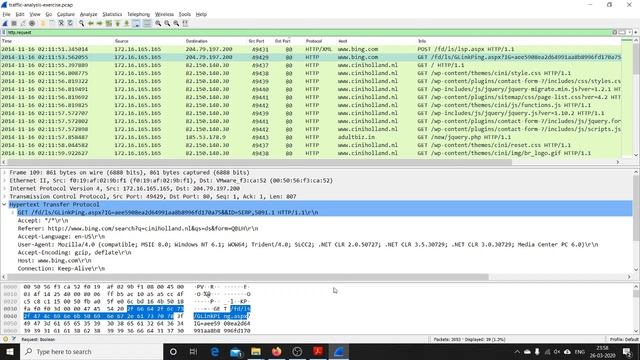
Task: Close this capture file icon
Action: [x=61, y=23]
